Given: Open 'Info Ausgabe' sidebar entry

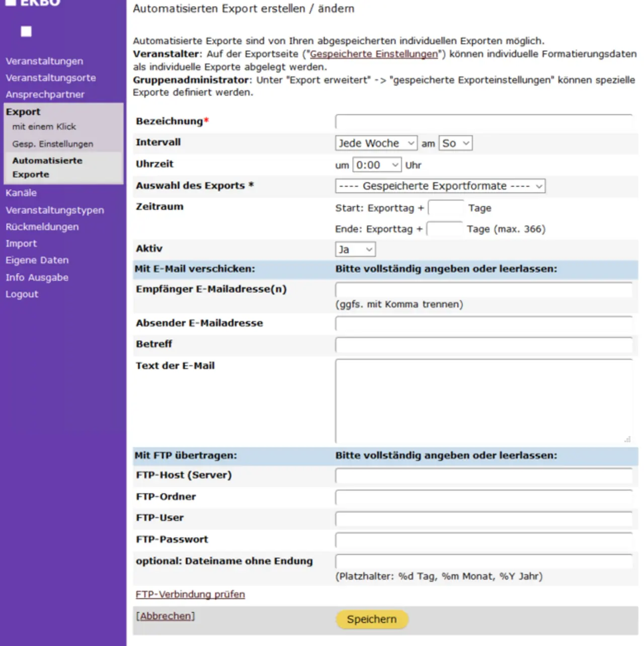Looking at the screenshot, I should pyautogui.click(x=37, y=277).
